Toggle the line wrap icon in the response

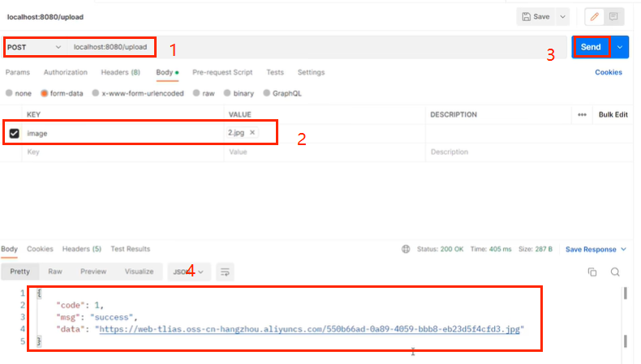pyautogui.click(x=225, y=272)
